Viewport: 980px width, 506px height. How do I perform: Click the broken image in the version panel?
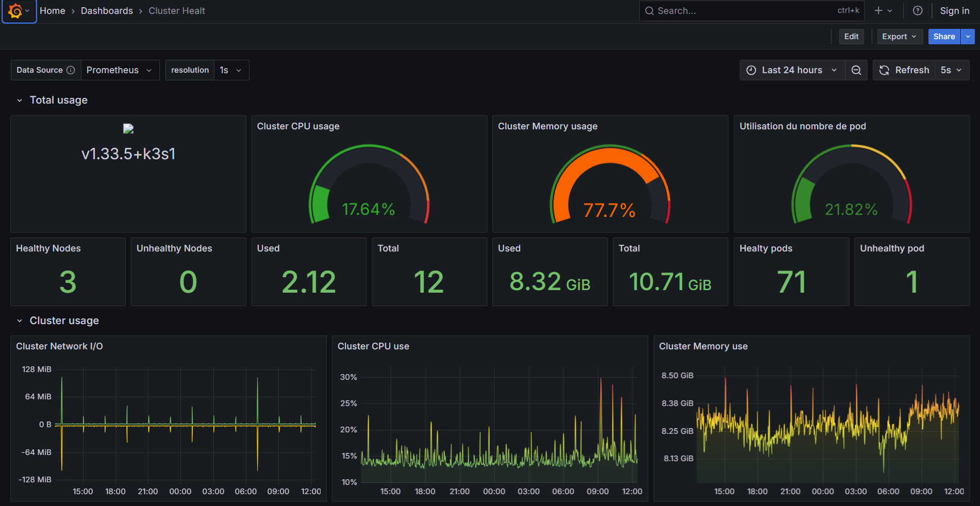click(x=128, y=129)
